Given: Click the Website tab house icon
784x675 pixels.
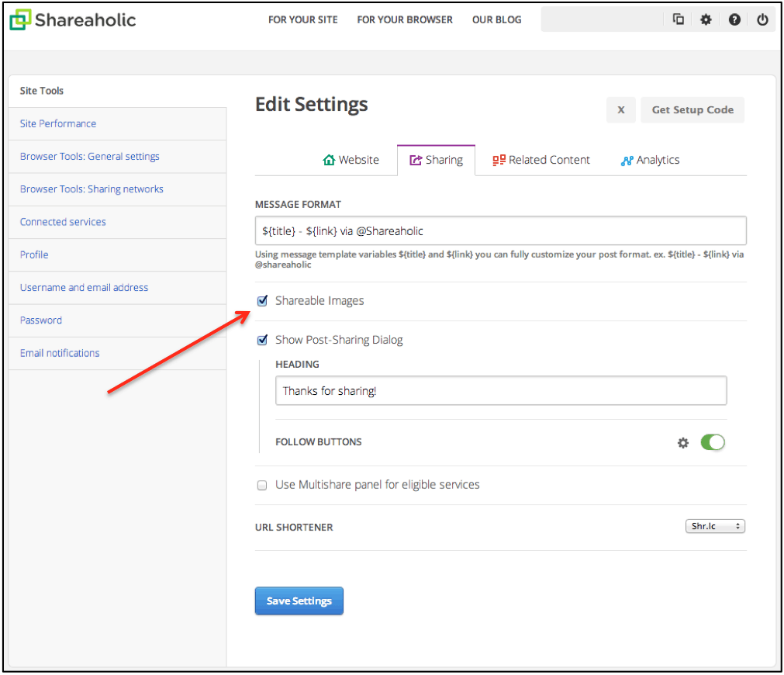Looking at the screenshot, I should (x=329, y=160).
